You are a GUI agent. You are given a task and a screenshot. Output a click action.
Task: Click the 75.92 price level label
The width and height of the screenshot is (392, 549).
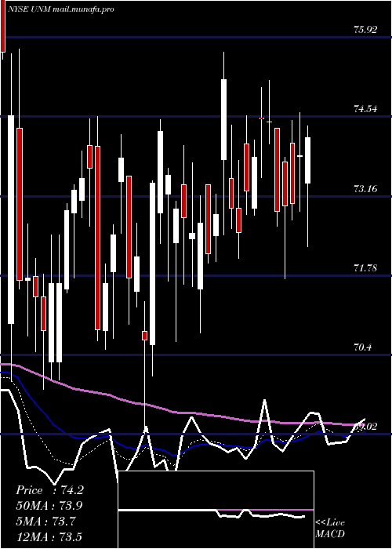[x=365, y=30]
